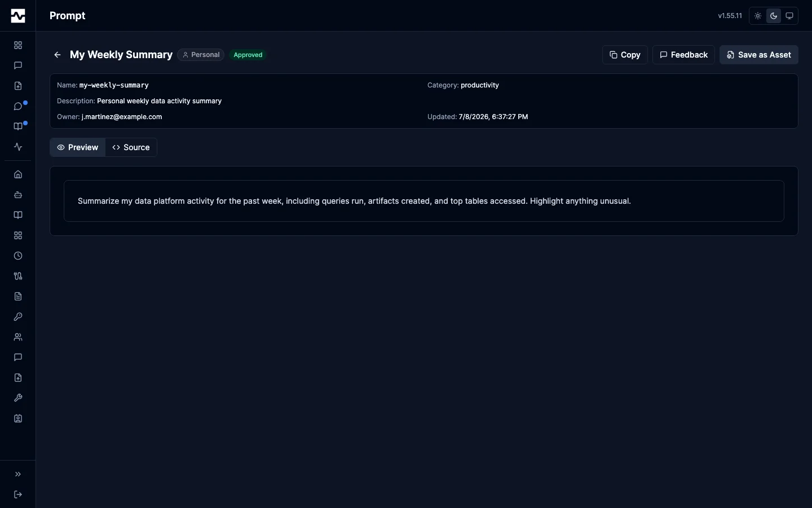The width and height of the screenshot is (812, 508).
Task: Open the wrench tools icon in sidebar
Action: pyautogui.click(x=18, y=398)
